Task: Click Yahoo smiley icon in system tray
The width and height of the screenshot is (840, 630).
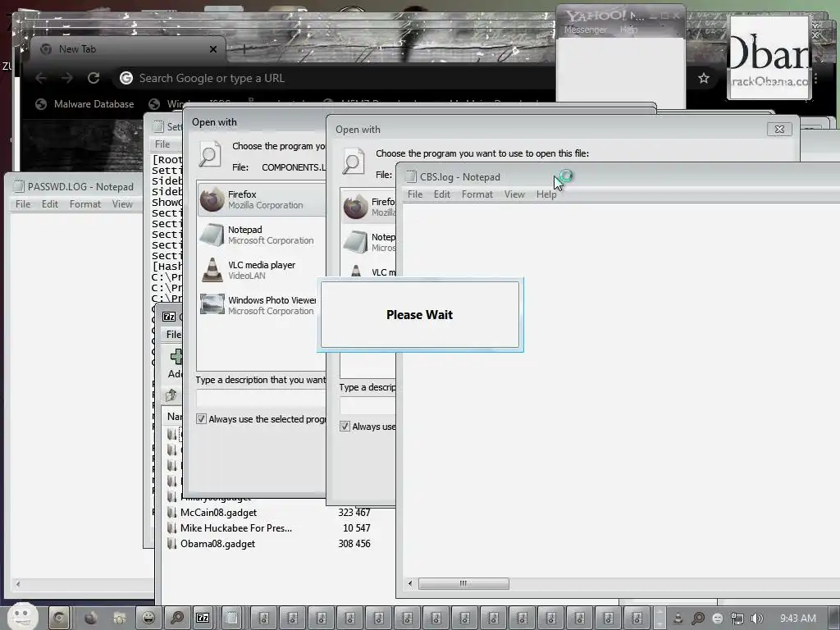Action: click(x=717, y=619)
